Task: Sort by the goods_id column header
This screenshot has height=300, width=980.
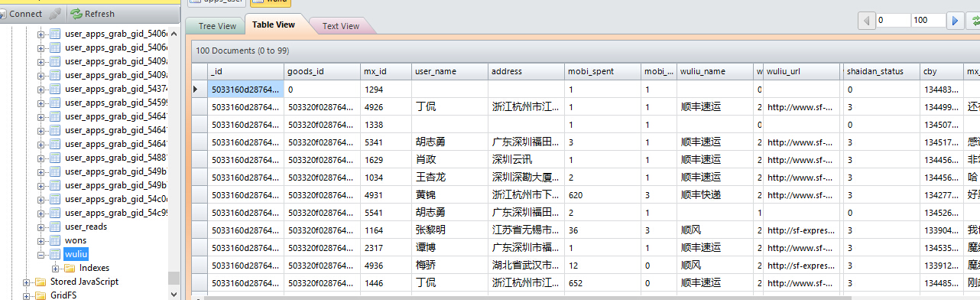Action: pos(322,71)
